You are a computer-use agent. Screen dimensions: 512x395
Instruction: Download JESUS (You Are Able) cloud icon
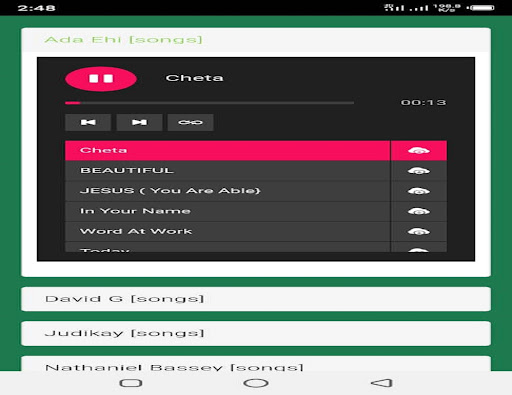pos(419,191)
